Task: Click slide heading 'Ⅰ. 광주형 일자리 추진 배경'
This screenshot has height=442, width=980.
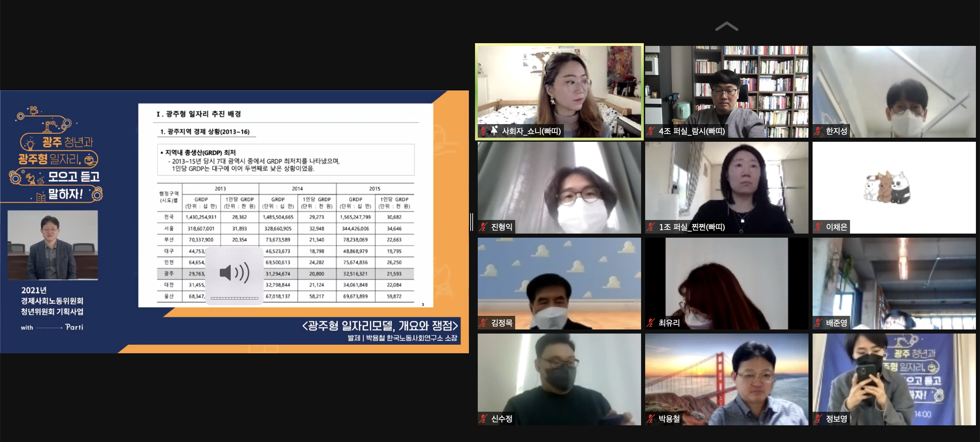Action: (x=199, y=114)
